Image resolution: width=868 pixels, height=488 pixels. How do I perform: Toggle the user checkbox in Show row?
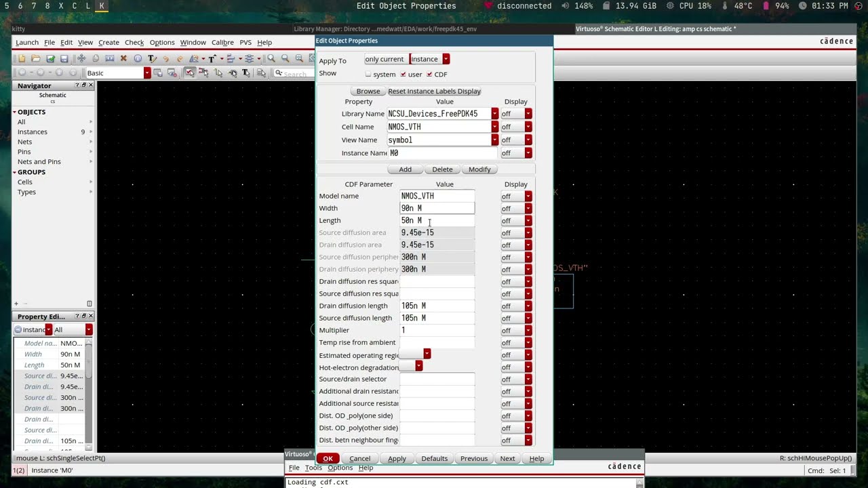403,74
